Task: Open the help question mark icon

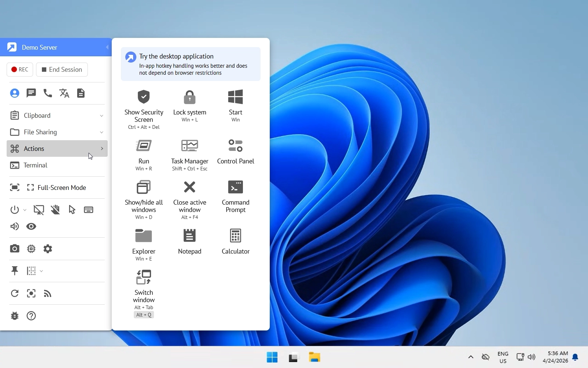Action: 31,316
